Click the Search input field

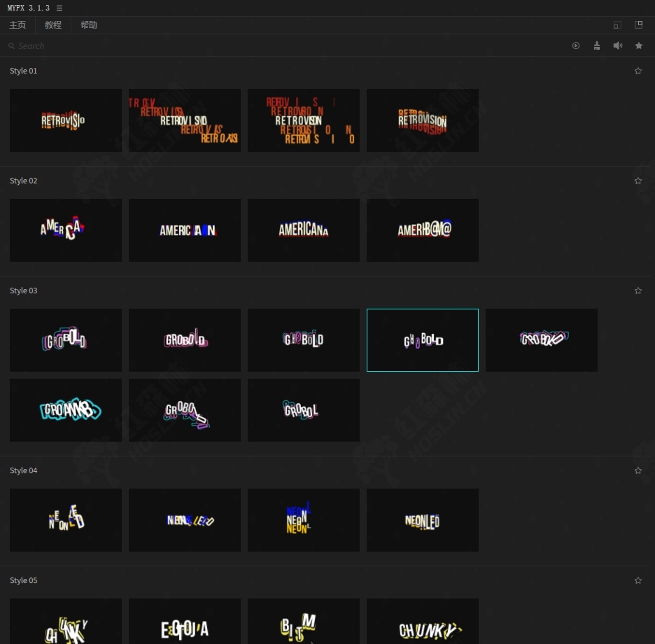284,45
